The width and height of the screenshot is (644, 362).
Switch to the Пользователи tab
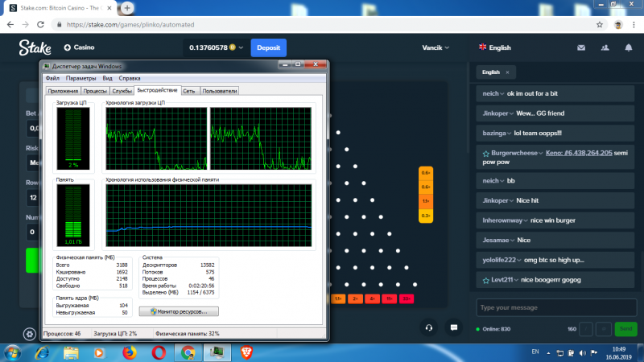click(219, 91)
